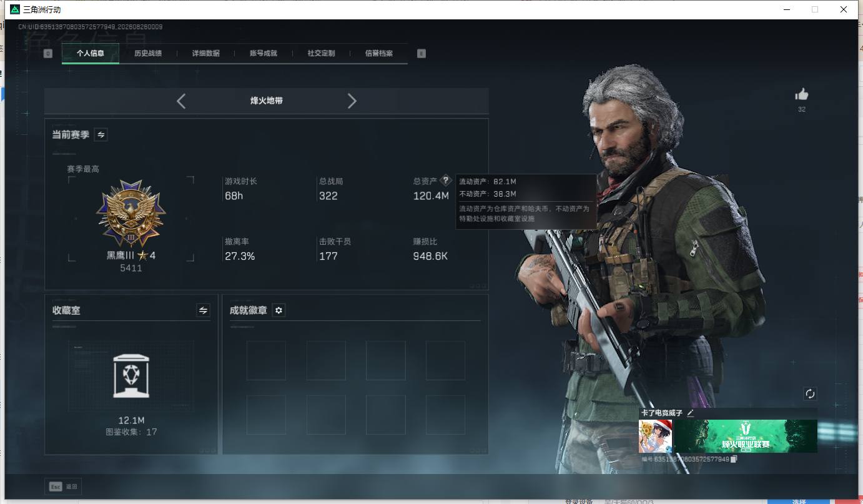Image resolution: width=863 pixels, height=504 pixels.
Task: View the 信誉档案 tab
Action: (x=379, y=54)
